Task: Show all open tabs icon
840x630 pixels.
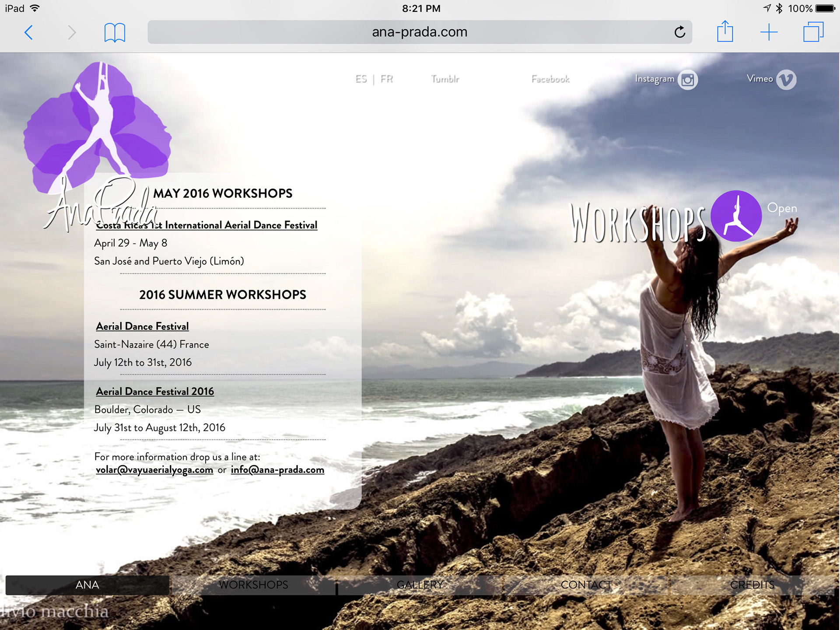Action: tap(813, 32)
